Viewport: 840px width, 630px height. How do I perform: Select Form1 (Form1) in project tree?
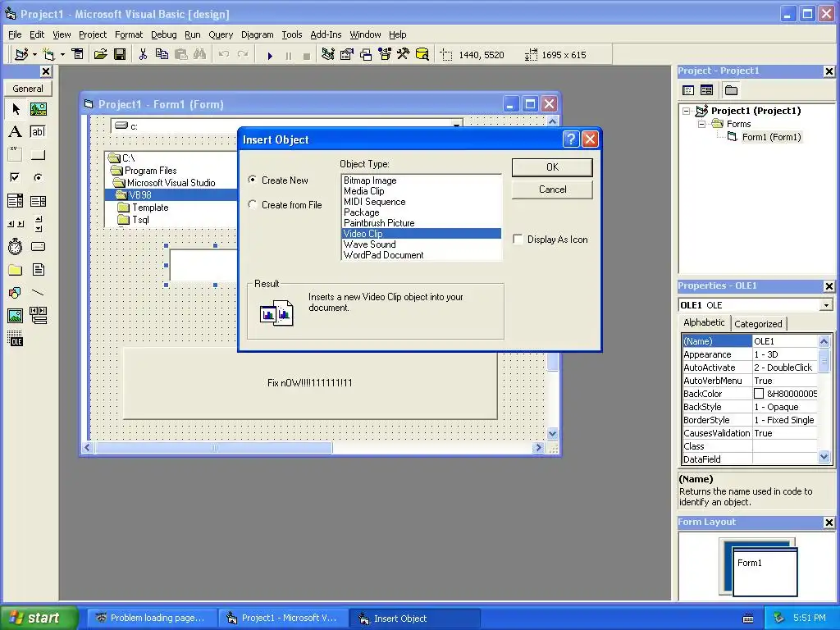click(x=771, y=137)
